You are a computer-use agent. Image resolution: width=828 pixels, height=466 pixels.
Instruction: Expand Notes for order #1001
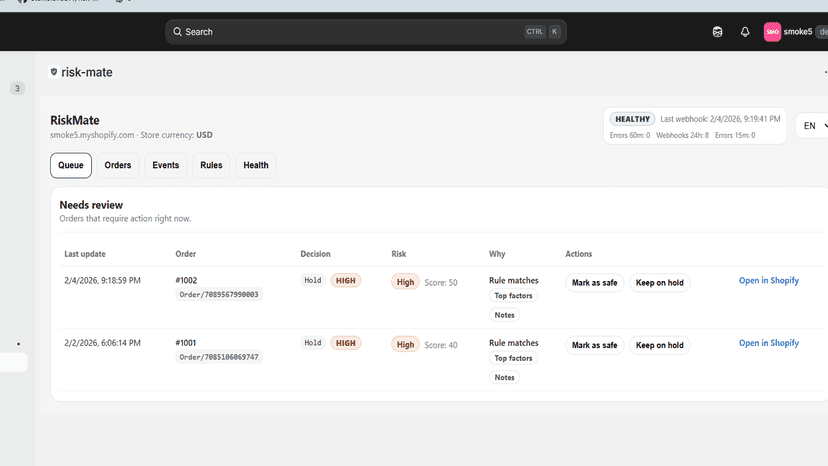(504, 377)
